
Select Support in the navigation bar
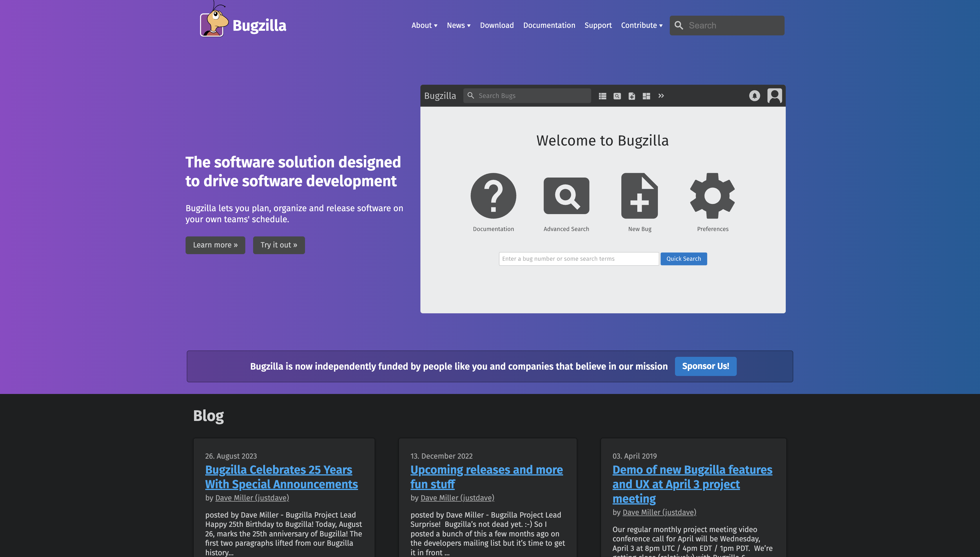598,25
